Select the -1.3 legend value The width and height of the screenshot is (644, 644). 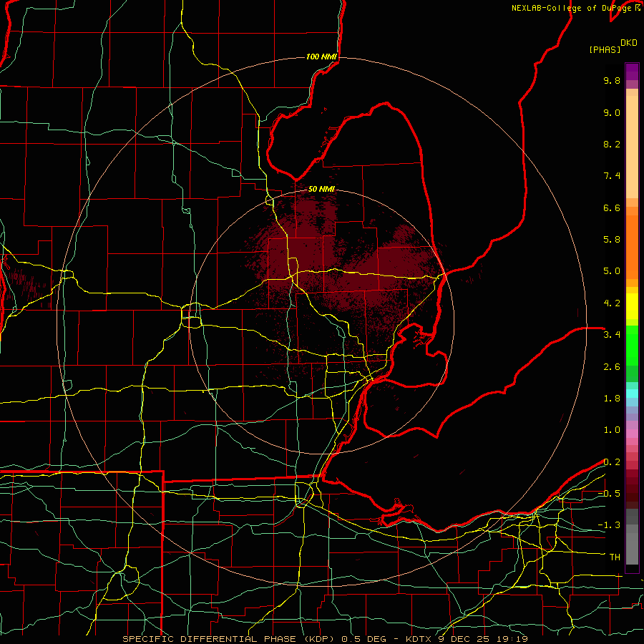coord(609,525)
